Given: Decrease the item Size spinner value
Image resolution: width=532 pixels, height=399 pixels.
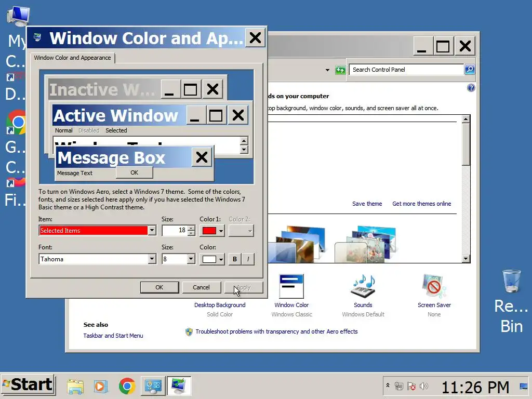Looking at the screenshot, I should tap(191, 233).
